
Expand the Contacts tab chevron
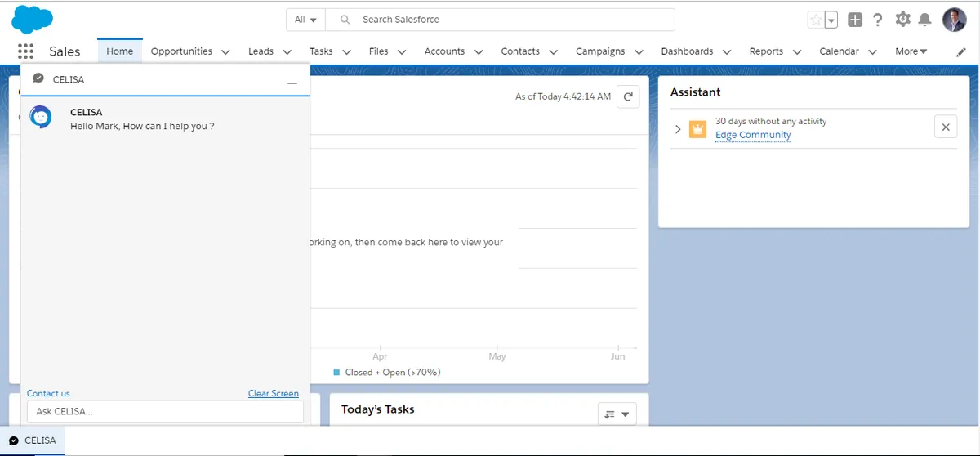(x=554, y=51)
